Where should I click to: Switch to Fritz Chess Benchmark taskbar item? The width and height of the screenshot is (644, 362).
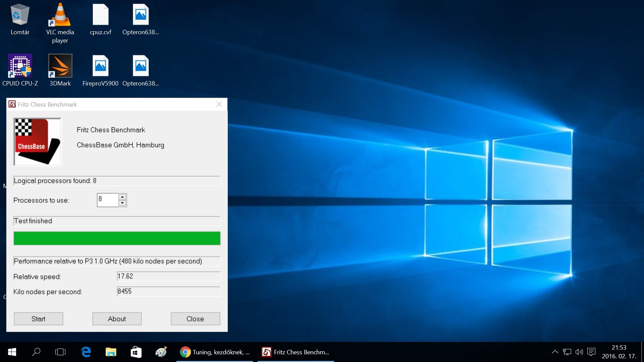(296, 352)
